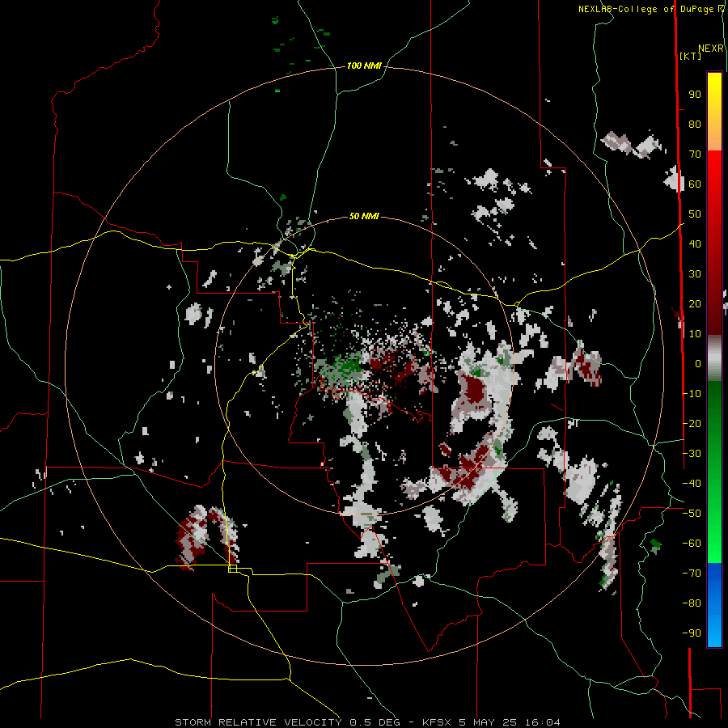
Task: Click the -60 value on velocity scale
Action: 692,544
